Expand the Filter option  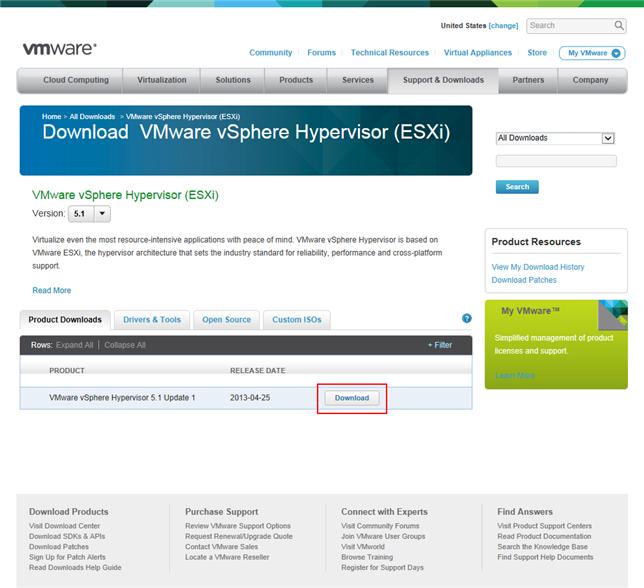[x=440, y=345]
